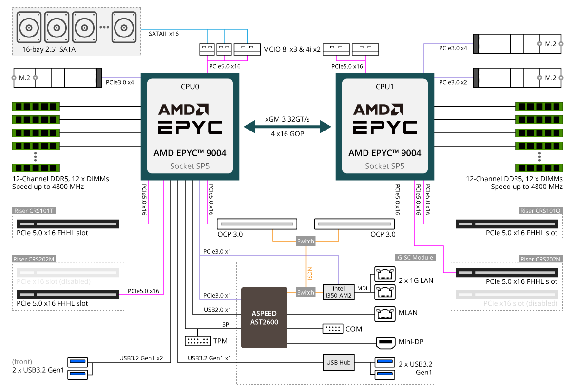Click the Riser CRS101Q PCIe slot connector

coord(507,224)
